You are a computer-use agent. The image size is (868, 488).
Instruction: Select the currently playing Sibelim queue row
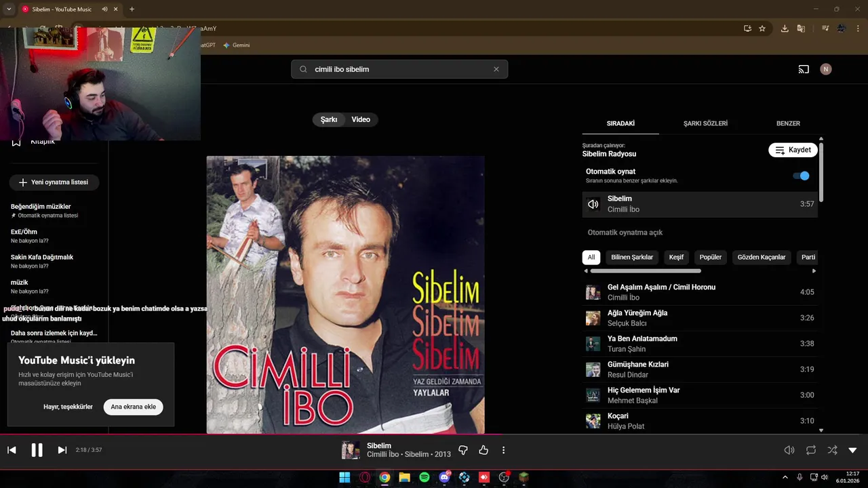[700, 204]
